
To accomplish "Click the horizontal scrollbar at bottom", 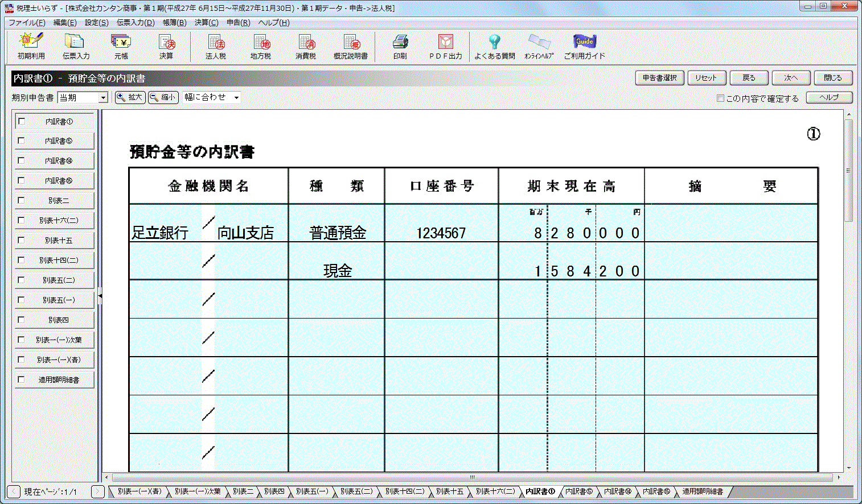I will click(x=471, y=477).
